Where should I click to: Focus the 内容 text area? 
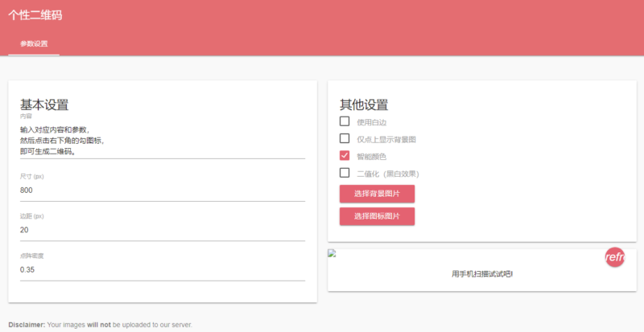(163, 141)
